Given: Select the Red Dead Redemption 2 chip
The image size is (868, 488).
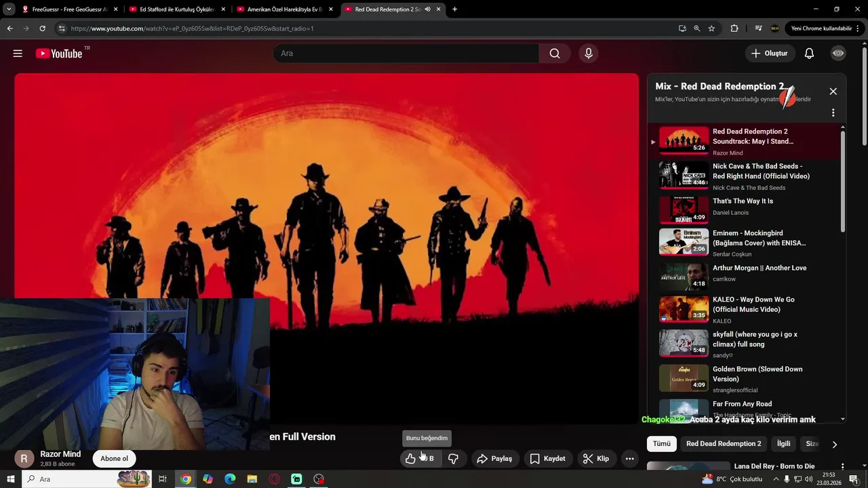Looking at the screenshot, I should (x=724, y=444).
